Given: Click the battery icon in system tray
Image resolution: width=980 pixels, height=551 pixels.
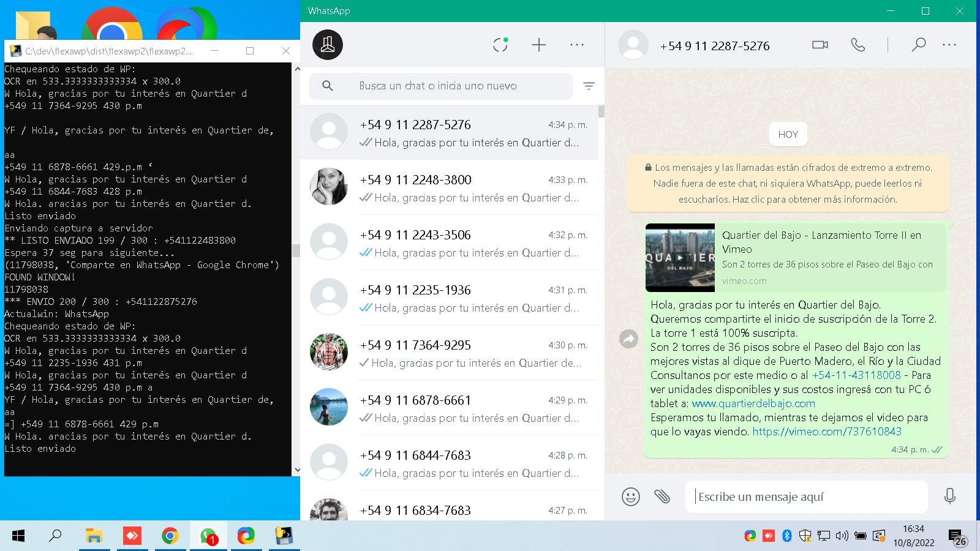Looking at the screenshot, I should [x=861, y=536].
